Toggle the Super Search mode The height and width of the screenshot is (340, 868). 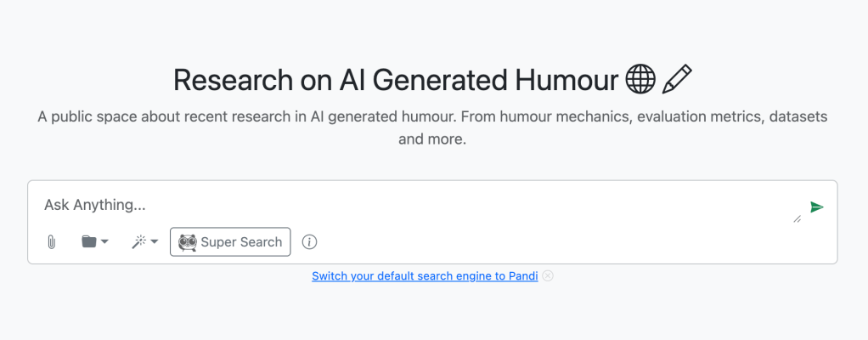coord(230,242)
